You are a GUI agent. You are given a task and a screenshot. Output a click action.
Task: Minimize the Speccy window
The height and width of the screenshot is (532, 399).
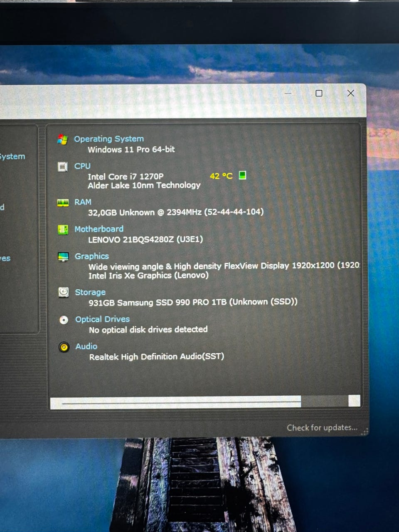click(x=288, y=93)
